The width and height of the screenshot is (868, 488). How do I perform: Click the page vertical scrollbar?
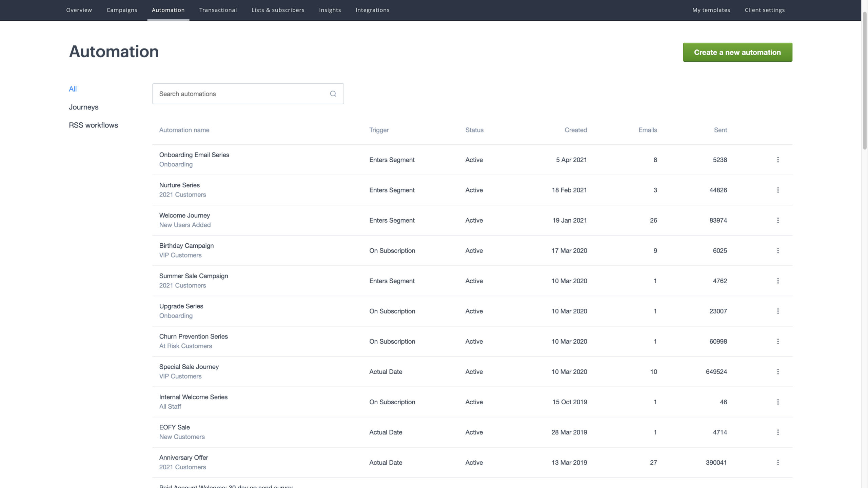coord(864,81)
